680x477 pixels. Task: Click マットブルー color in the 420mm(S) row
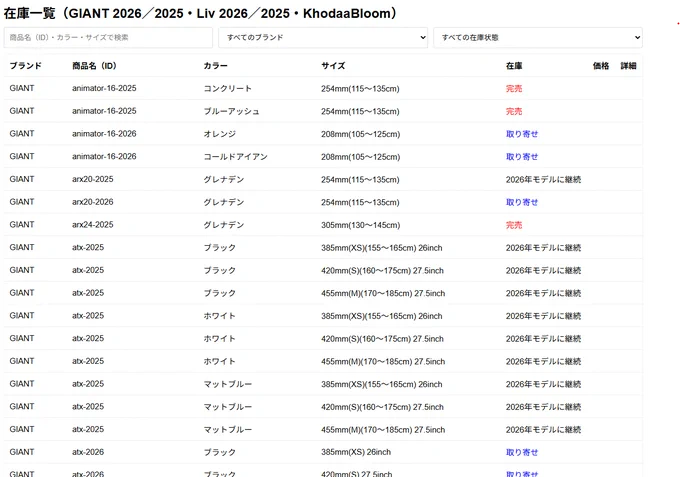[228, 407]
